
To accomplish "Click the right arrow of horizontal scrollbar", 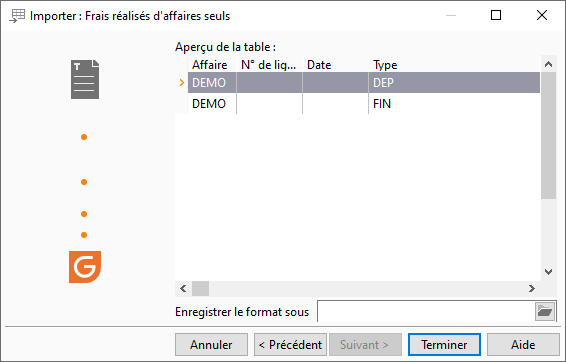I will click(532, 288).
